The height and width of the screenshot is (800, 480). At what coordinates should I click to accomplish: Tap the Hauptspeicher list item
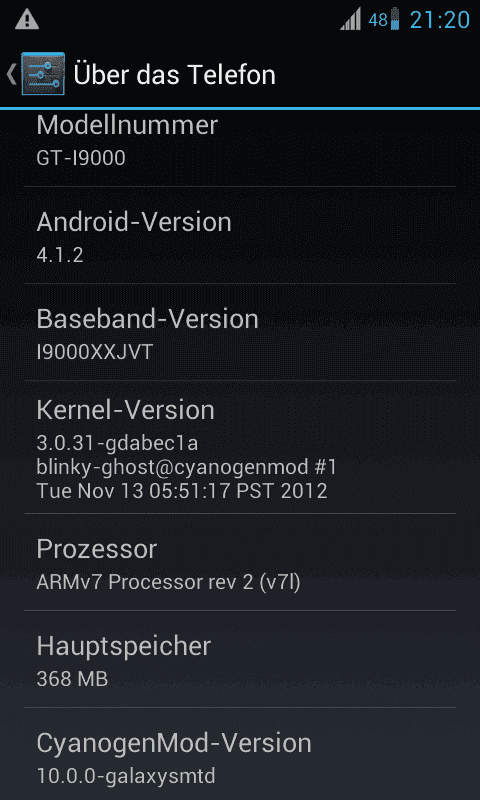tap(240, 659)
